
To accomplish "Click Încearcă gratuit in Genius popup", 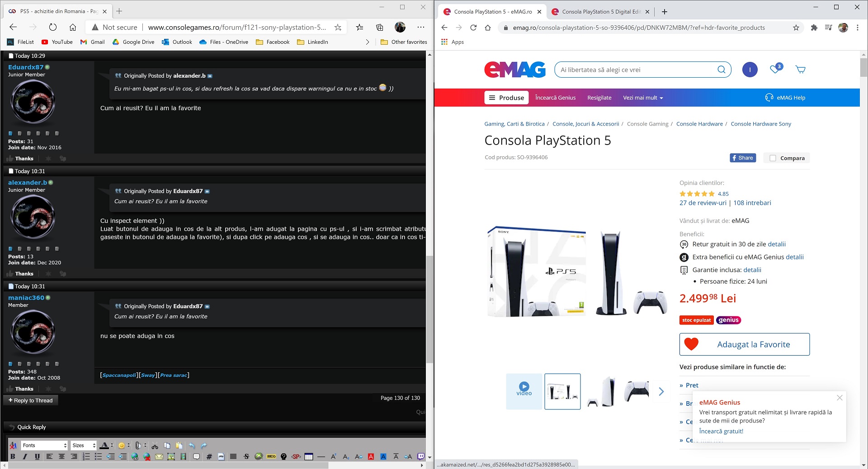I will 721,431.
